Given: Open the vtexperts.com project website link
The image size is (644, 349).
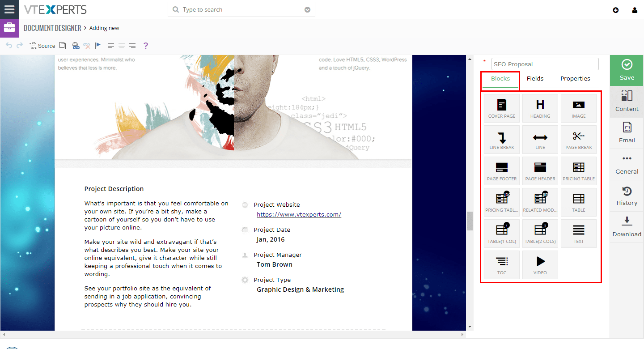Looking at the screenshot, I should [x=299, y=214].
